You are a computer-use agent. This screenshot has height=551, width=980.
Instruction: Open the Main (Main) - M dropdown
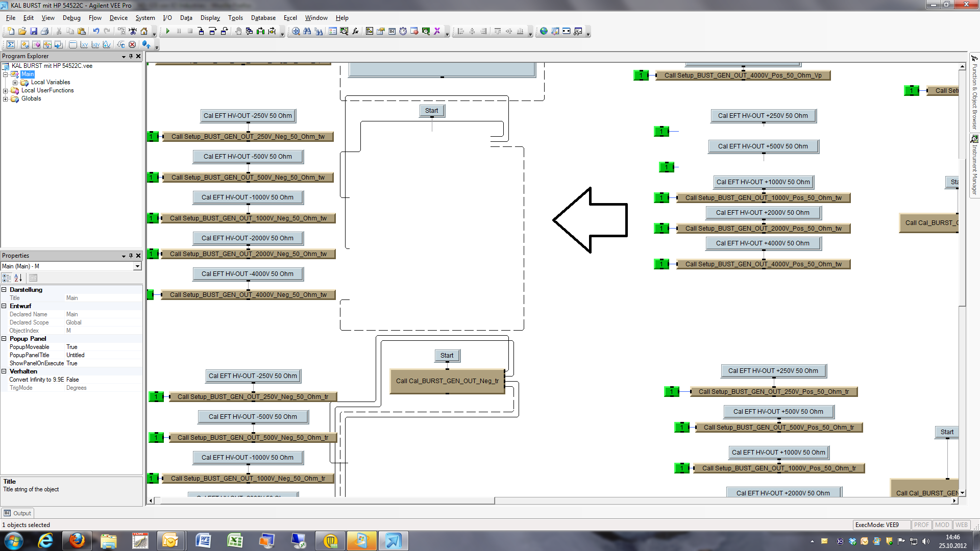point(137,266)
